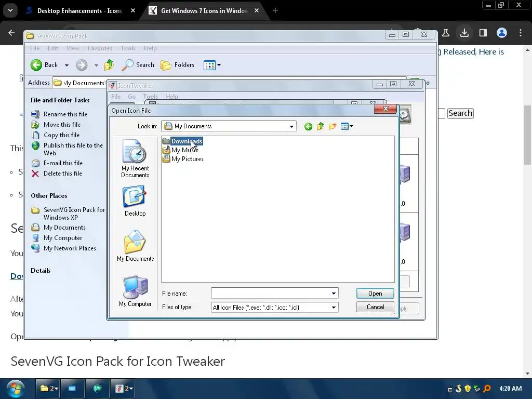The height and width of the screenshot is (399, 532).
Task: Expand the File name dropdown arrow
Action: point(334,293)
